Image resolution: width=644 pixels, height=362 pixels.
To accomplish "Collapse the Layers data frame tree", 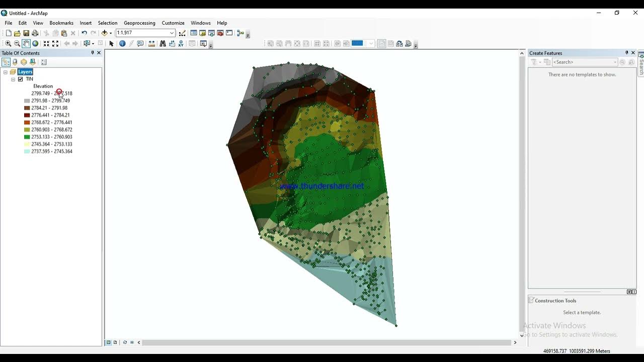I will click(x=5, y=72).
